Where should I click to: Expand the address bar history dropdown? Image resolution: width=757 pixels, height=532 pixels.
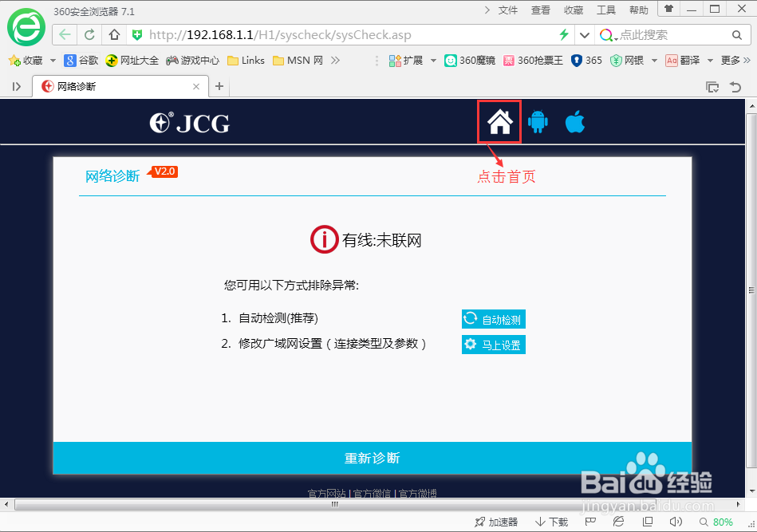coord(585,35)
